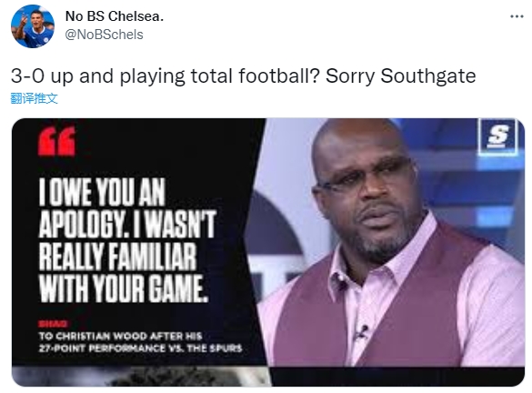
Task: Click the lapel microphone on the pink shirt
Action: [x=361, y=332]
